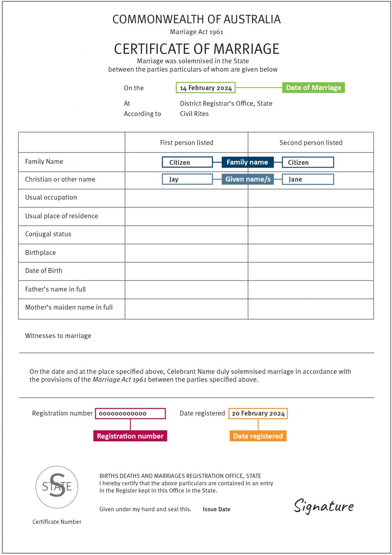Select the green Date of Marriage tag
This screenshot has height=555, width=392.
313,87
